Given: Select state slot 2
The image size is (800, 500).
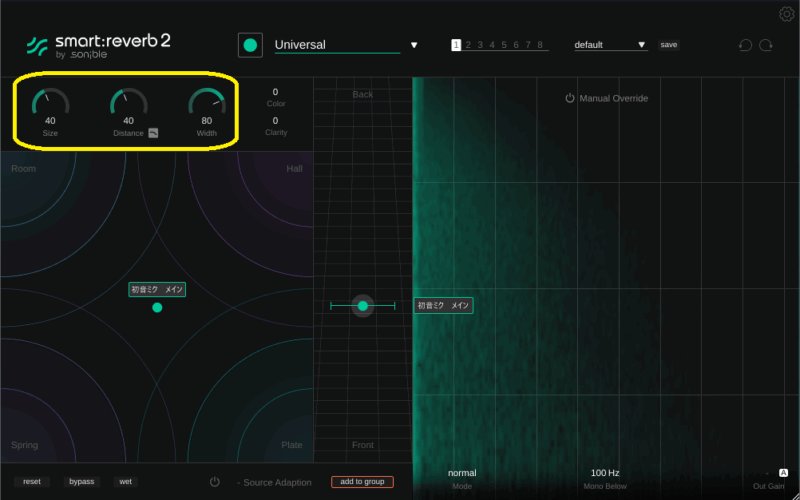Looking at the screenshot, I should pyautogui.click(x=468, y=45).
